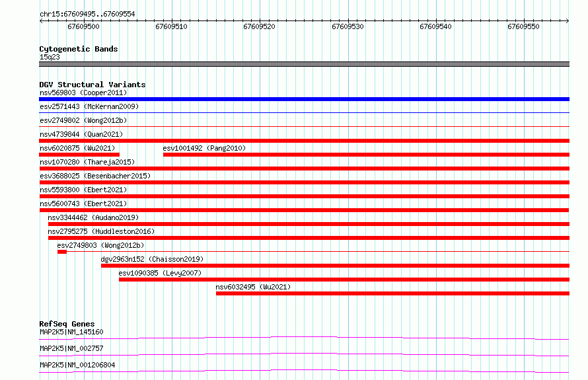Click the nsv4739844 (Quan2021) variant label

(x=81, y=134)
